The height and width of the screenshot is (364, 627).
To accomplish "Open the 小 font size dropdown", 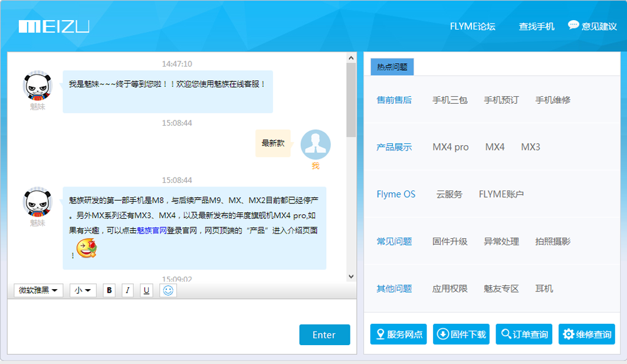I will click(83, 290).
